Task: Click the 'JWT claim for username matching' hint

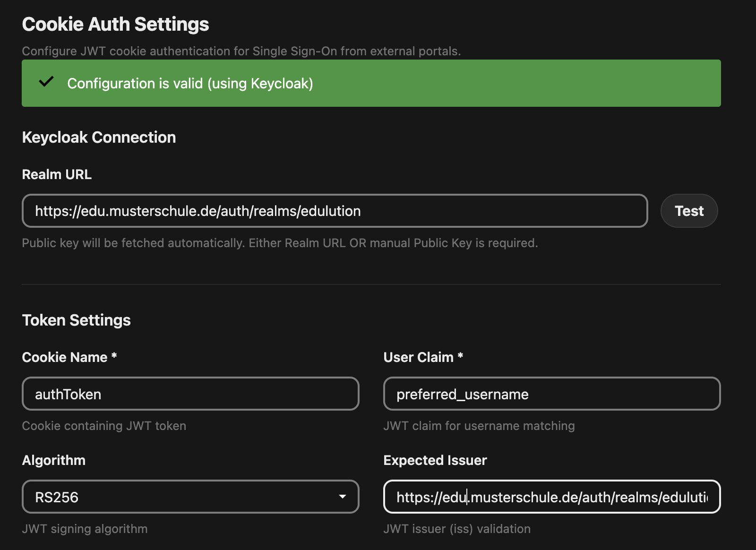Action: [479, 426]
